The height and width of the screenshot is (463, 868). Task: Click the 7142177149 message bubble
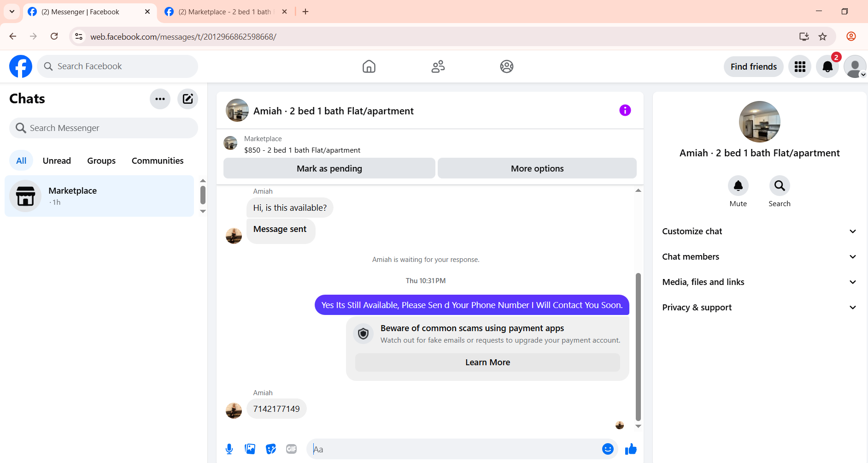pyautogui.click(x=276, y=409)
